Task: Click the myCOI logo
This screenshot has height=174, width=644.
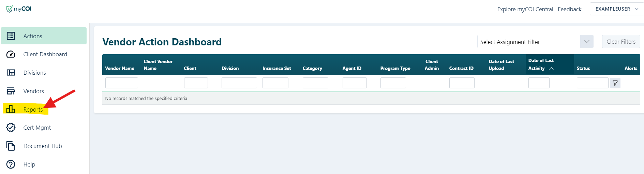Action: coord(19,9)
